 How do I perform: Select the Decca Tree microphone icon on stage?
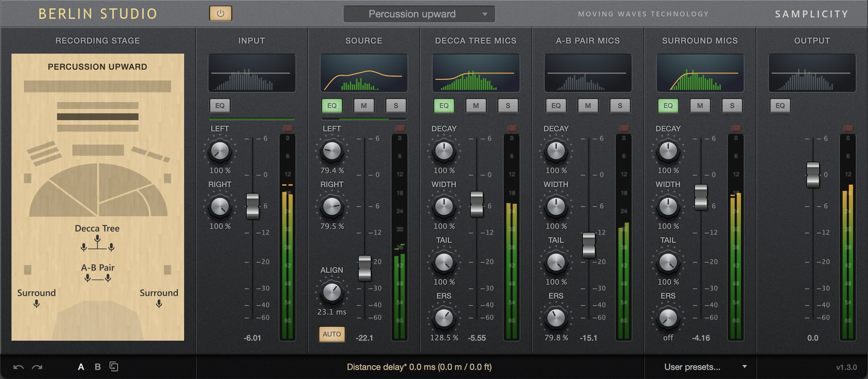[x=97, y=243]
